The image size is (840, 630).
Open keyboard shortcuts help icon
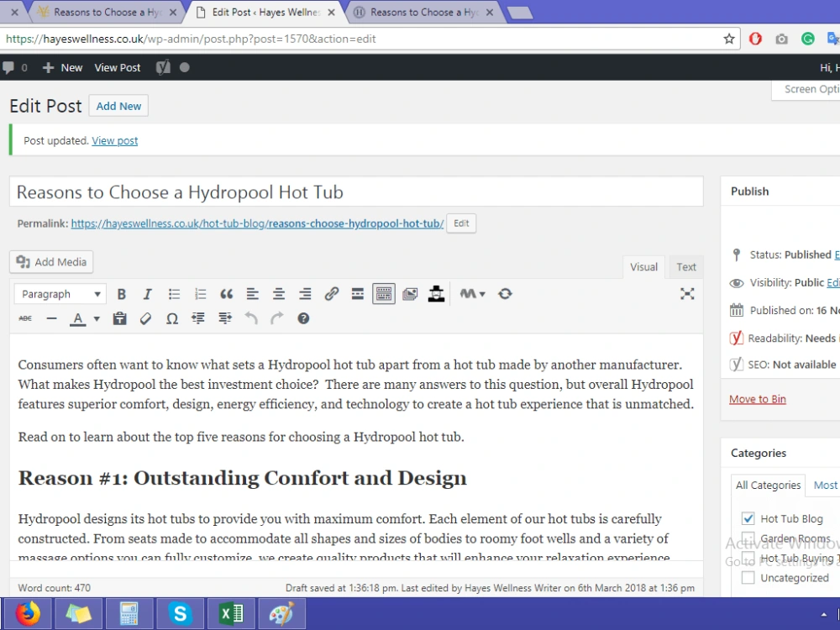303,318
